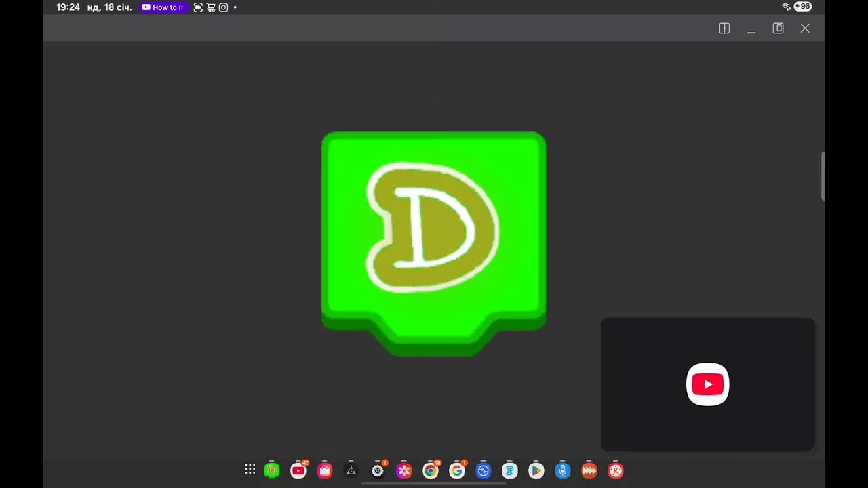This screenshot has height=488, width=868.
Task: Open Google Play Store from taskbar
Action: point(536,470)
